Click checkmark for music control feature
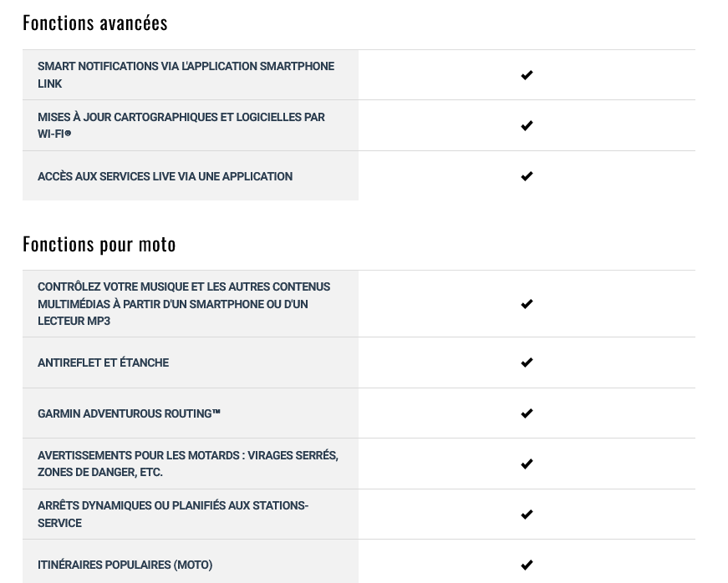728x583 pixels. pyautogui.click(x=527, y=304)
